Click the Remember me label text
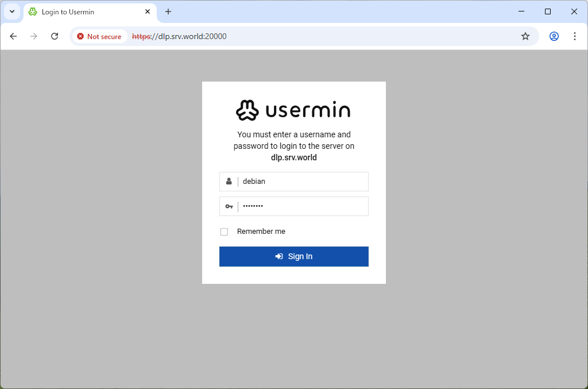The image size is (588, 389). (261, 232)
